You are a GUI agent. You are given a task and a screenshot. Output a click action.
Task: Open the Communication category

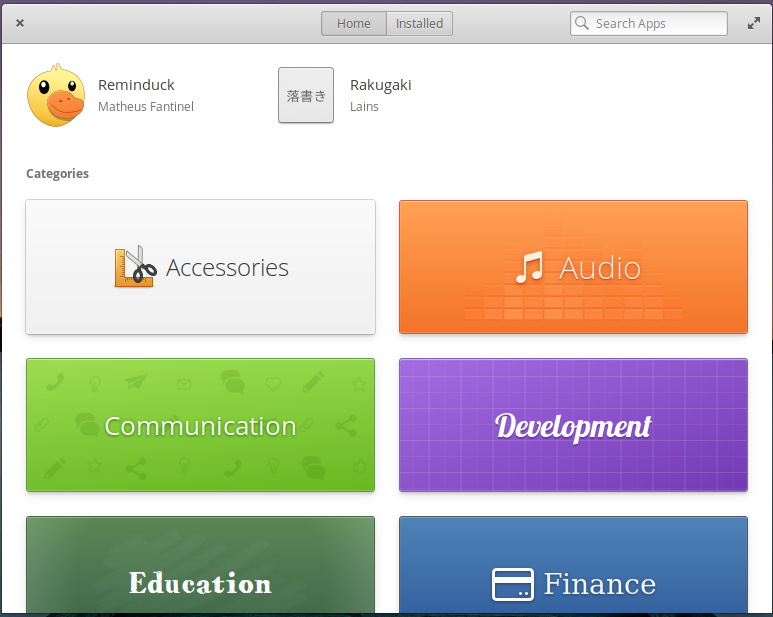point(201,425)
